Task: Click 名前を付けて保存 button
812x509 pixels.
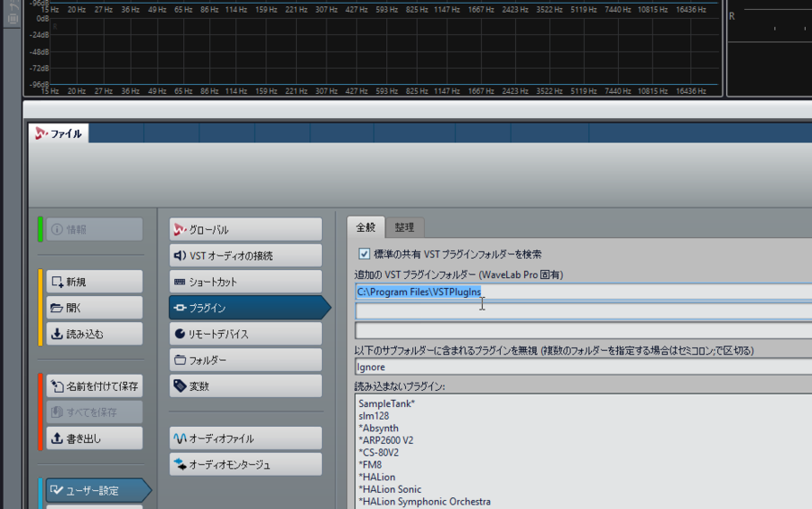Action: coord(94,386)
